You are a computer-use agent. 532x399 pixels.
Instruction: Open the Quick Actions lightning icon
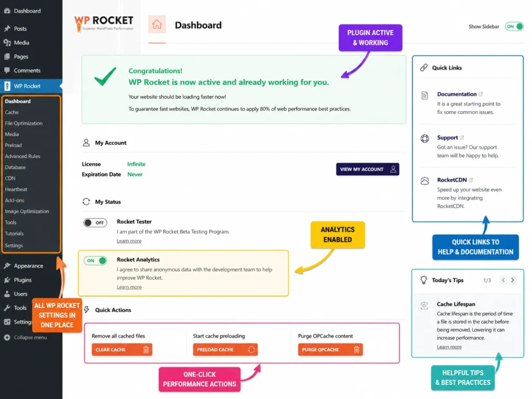coord(87,310)
